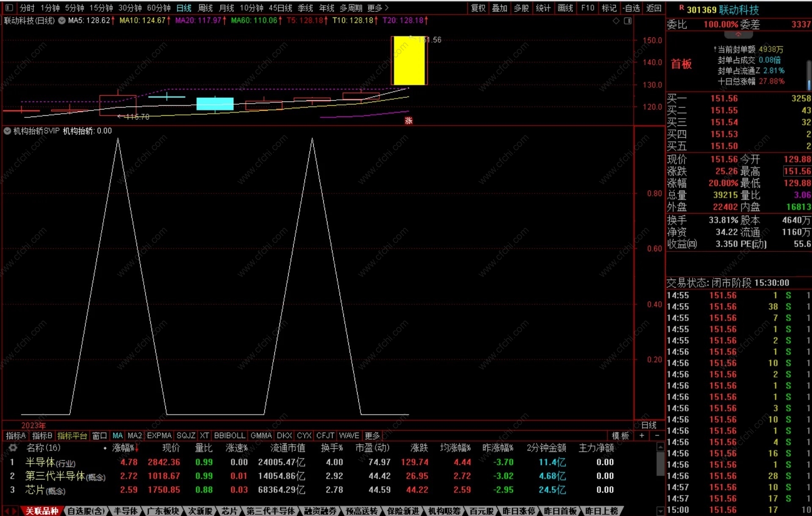The height and width of the screenshot is (516, 812).
Task: Open the 机构抬轿SVIP indicator dropdown arrow
Action: [7, 131]
